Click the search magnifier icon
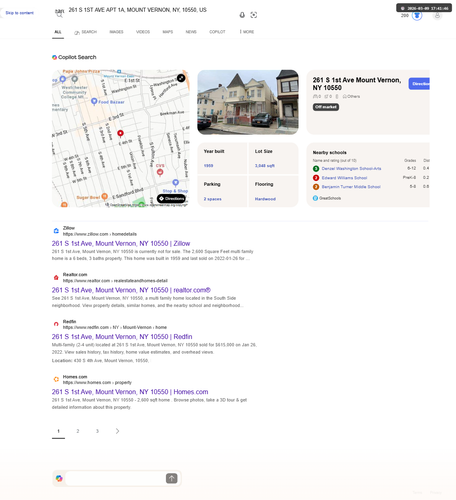 tap(59, 15)
